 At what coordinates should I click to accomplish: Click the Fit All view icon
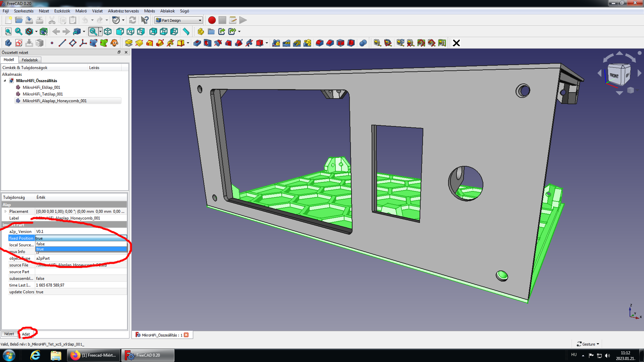8,32
